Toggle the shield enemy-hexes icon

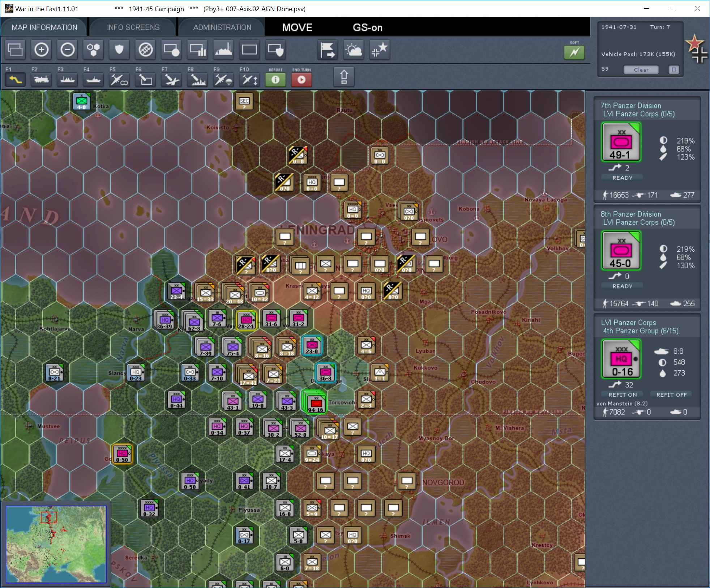click(x=119, y=50)
